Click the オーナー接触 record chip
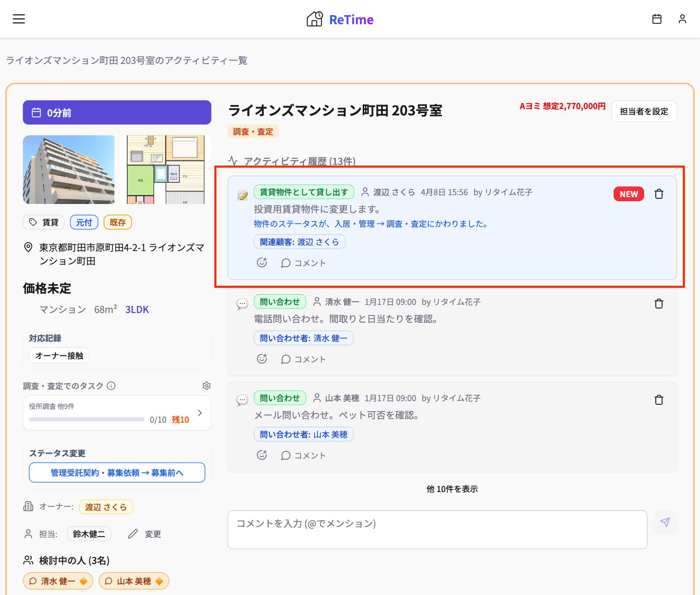 pyautogui.click(x=59, y=355)
